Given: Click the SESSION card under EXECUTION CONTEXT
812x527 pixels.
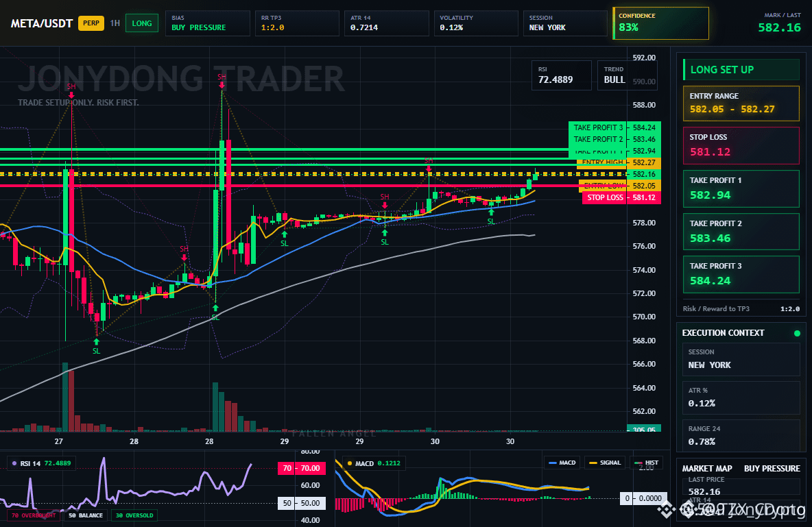Looking at the screenshot, I should tap(741, 359).
